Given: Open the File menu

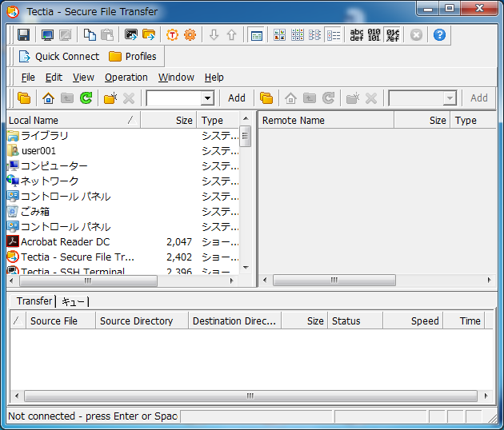Looking at the screenshot, I should point(28,78).
